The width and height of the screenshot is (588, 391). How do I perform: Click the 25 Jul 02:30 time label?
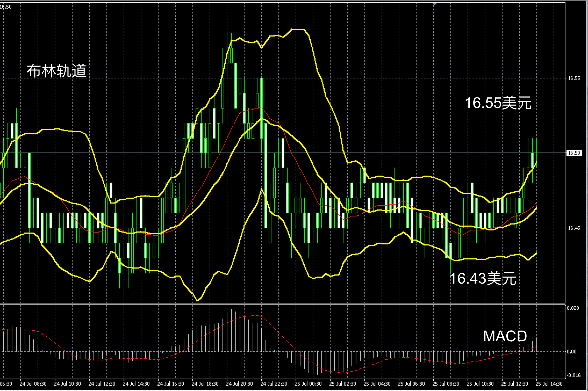(343, 384)
